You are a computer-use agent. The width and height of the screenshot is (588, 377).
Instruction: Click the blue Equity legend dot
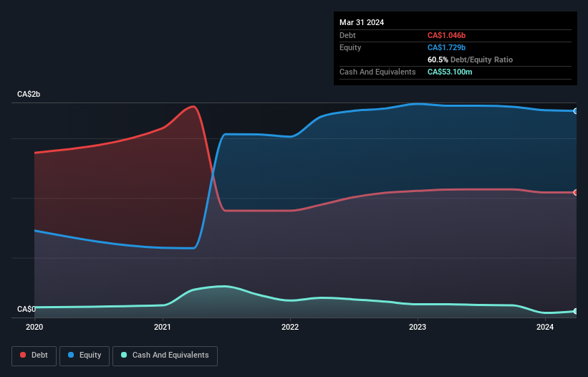click(71, 355)
